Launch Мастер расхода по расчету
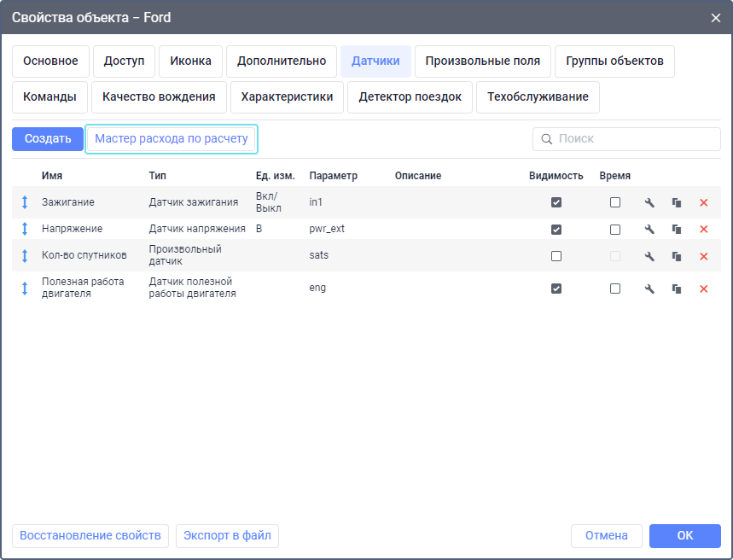The image size is (733, 560). click(172, 139)
